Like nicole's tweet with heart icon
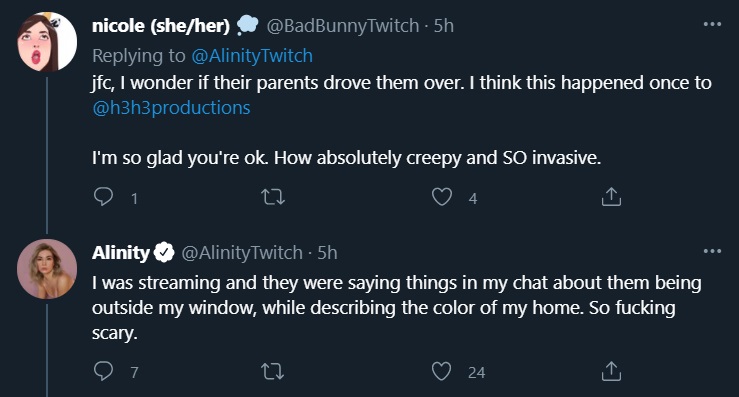Viewport: 739px width, 397px height. [442, 197]
